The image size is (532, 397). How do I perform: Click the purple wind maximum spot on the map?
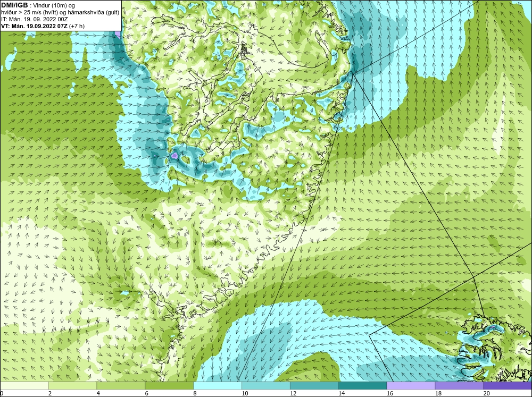(x=174, y=156)
